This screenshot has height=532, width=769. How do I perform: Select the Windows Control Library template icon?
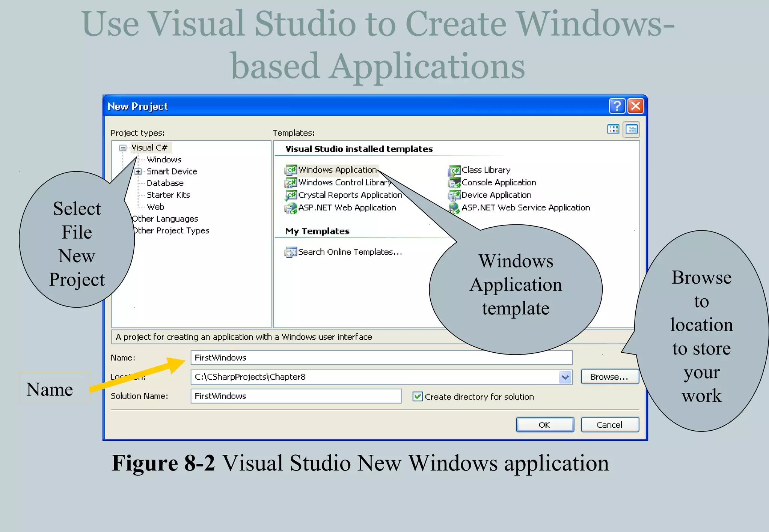291,183
